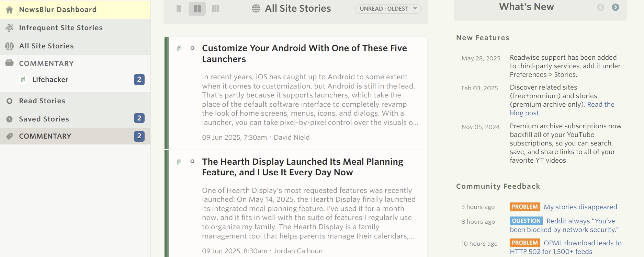Open 'My stories disappeared' feedback link

tap(580, 207)
